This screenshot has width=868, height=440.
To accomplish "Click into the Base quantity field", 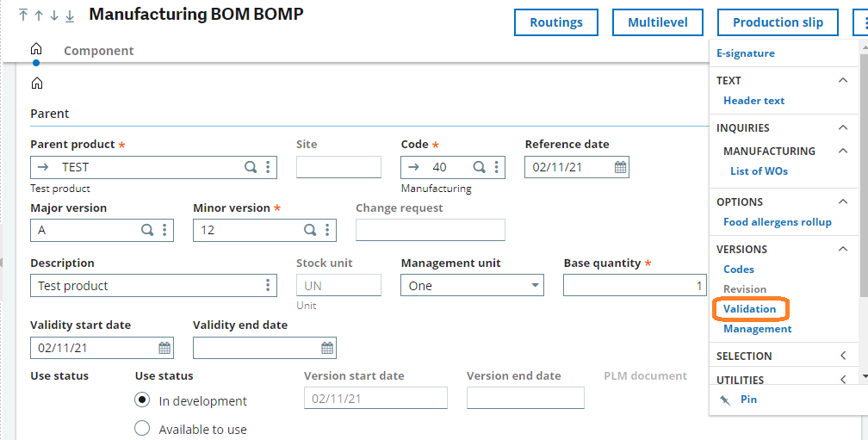I will 635,286.
